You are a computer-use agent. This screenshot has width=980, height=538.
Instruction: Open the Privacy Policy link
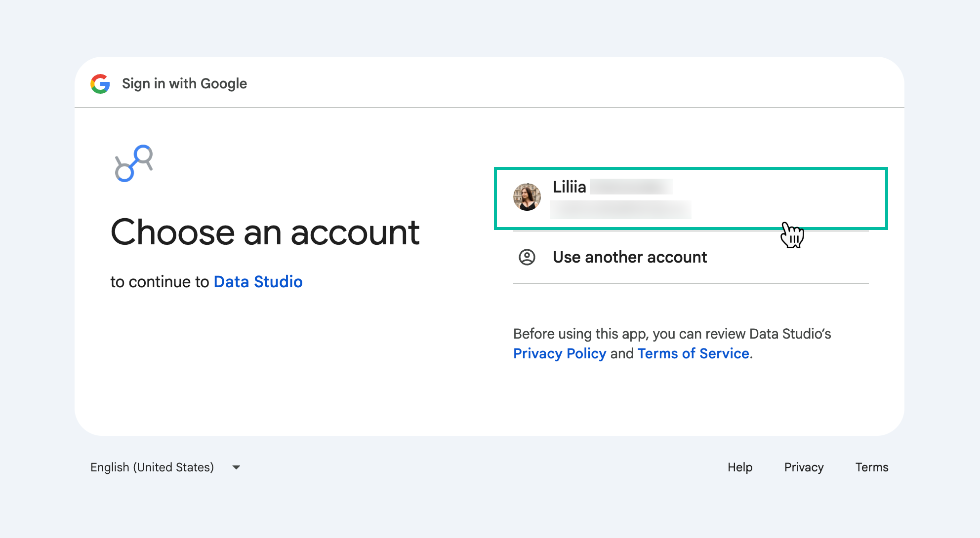coord(560,353)
